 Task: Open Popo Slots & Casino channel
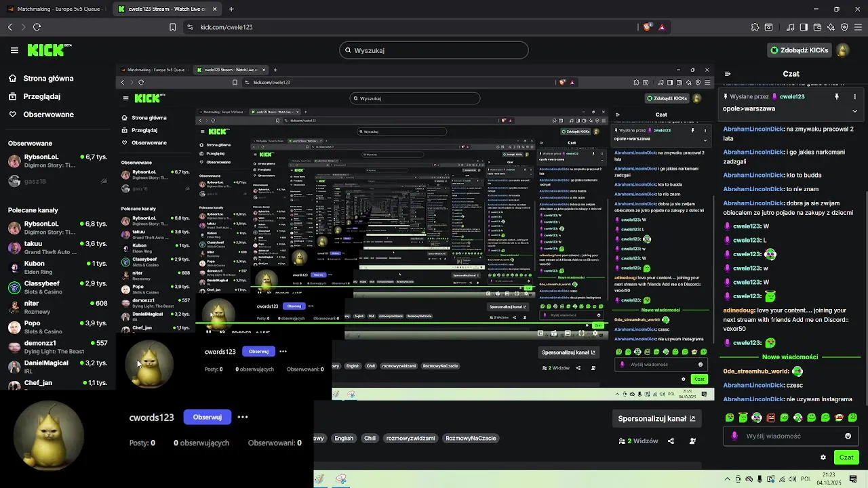[58, 327]
